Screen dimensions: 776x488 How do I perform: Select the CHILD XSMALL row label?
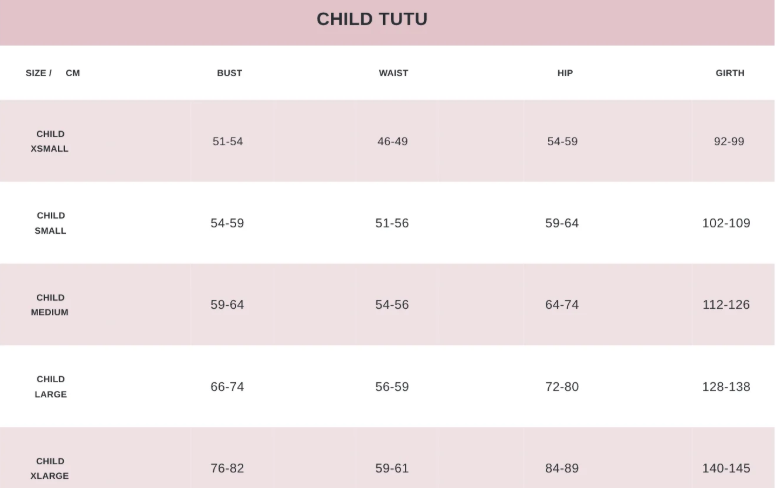pyautogui.click(x=50, y=141)
